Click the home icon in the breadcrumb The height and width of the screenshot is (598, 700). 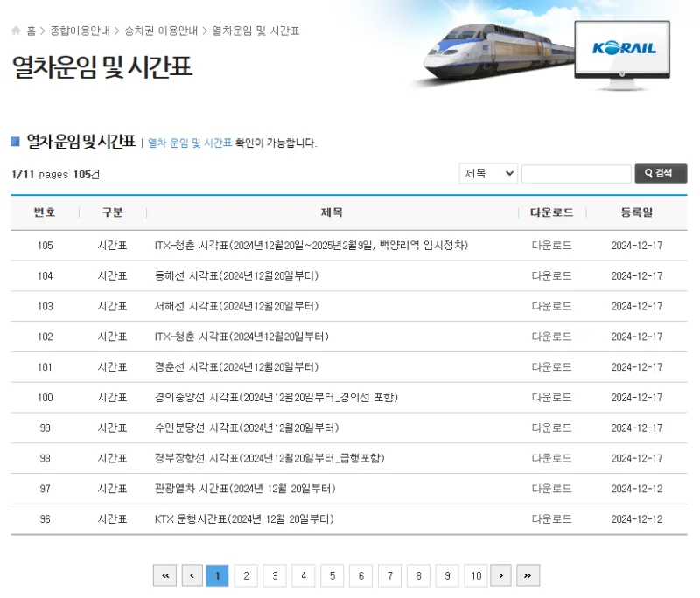[14, 30]
